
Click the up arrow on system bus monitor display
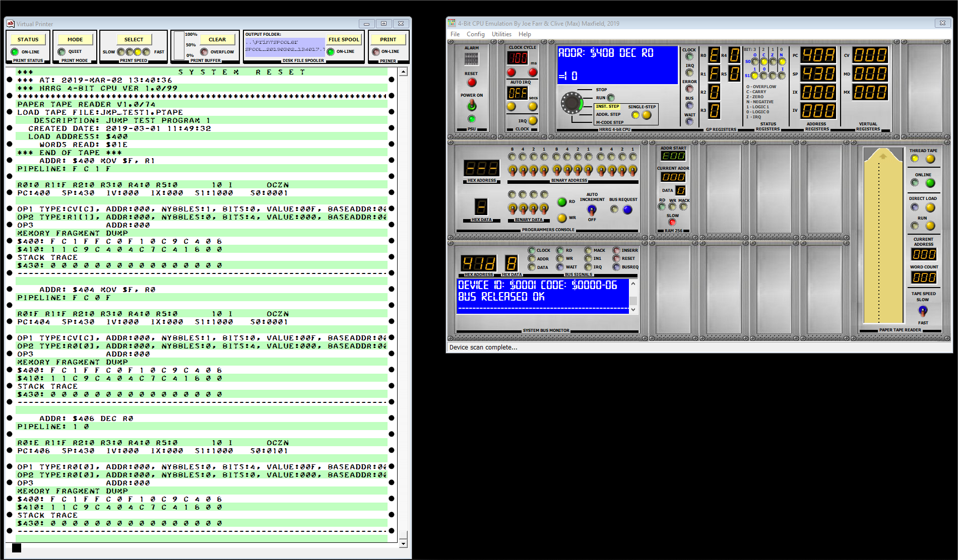(x=633, y=283)
